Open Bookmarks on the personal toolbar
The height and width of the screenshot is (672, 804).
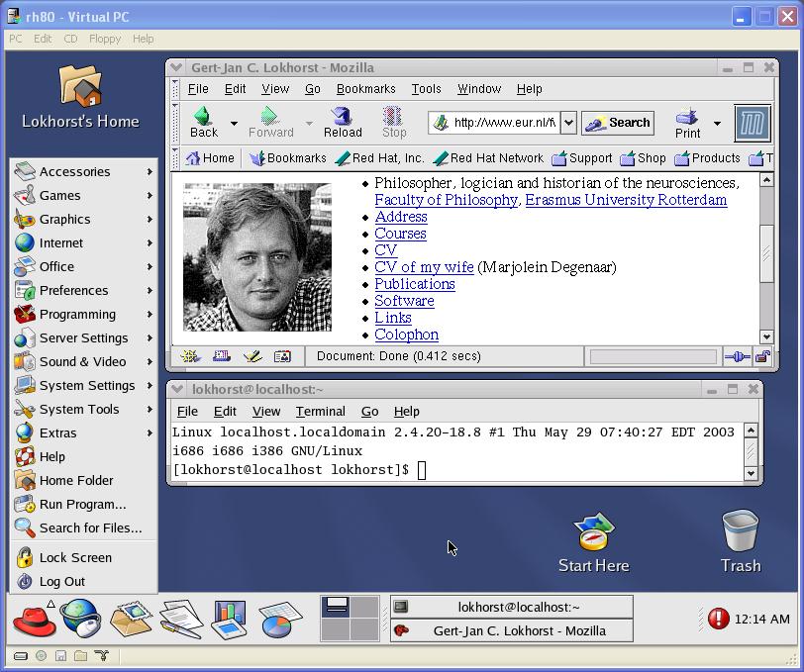click(x=288, y=158)
